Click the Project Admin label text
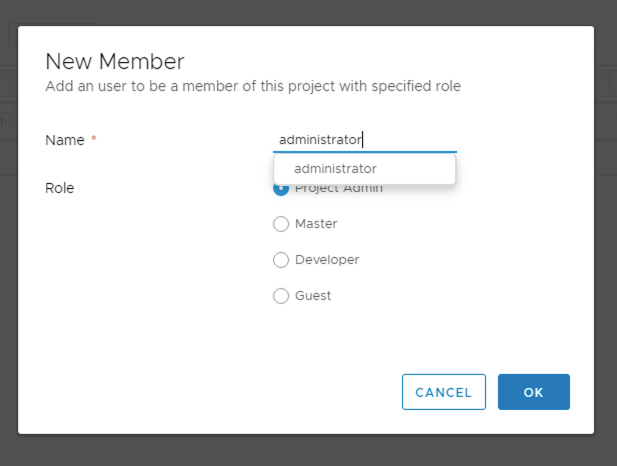The height and width of the screenshot is (466, 617). [x=340, y=190]
